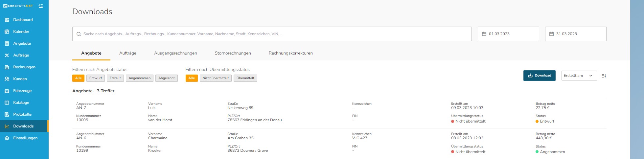Collapse the sidebar using the toggle icon

(x=41, y=6)
